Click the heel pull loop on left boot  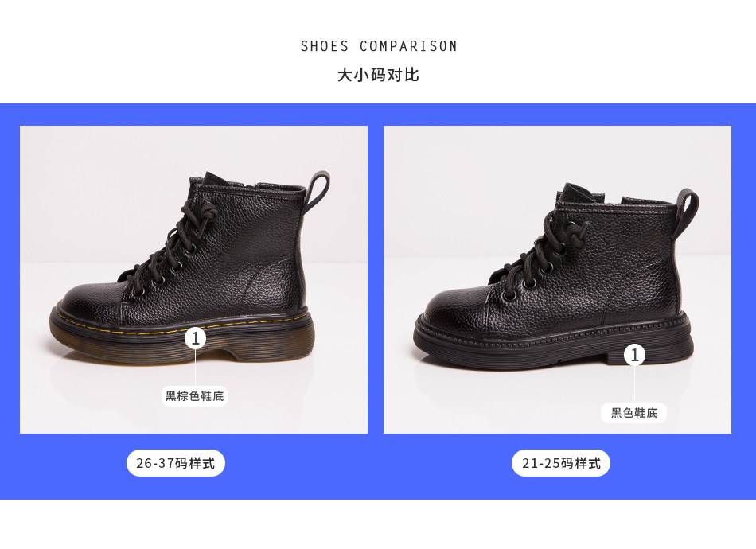point(319,188)
